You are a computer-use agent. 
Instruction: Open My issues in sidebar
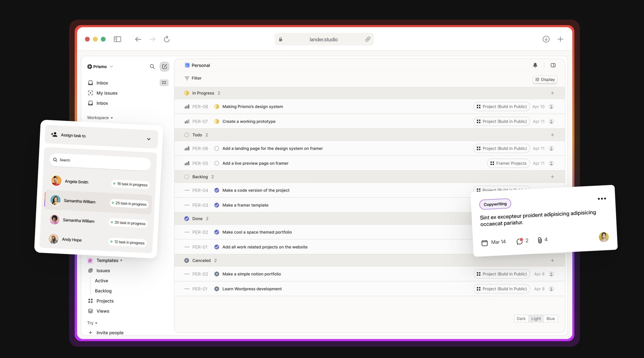pos(107,93)
